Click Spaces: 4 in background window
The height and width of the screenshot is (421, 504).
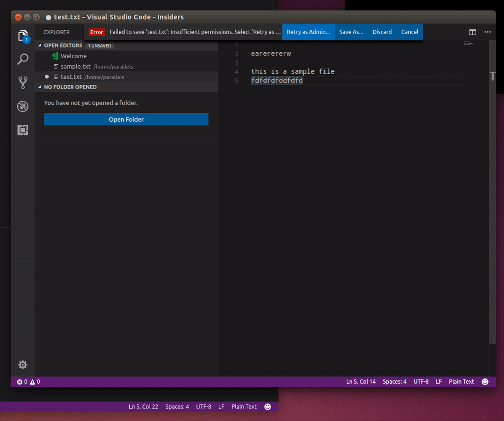click(x=177, y=407)
